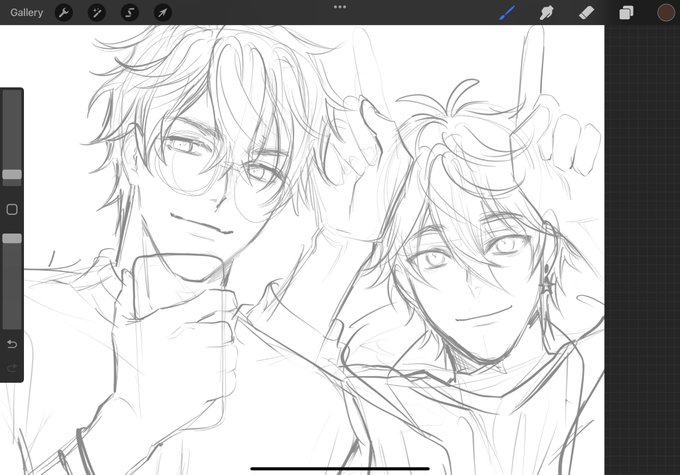Screen dimensions: 680x475
Task: Click the brush opacity slider handle
Action: pos(12,238)
